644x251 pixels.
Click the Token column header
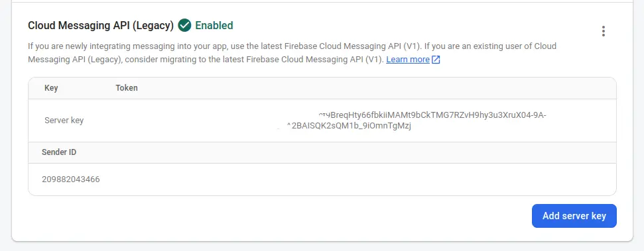pos(127,88)
